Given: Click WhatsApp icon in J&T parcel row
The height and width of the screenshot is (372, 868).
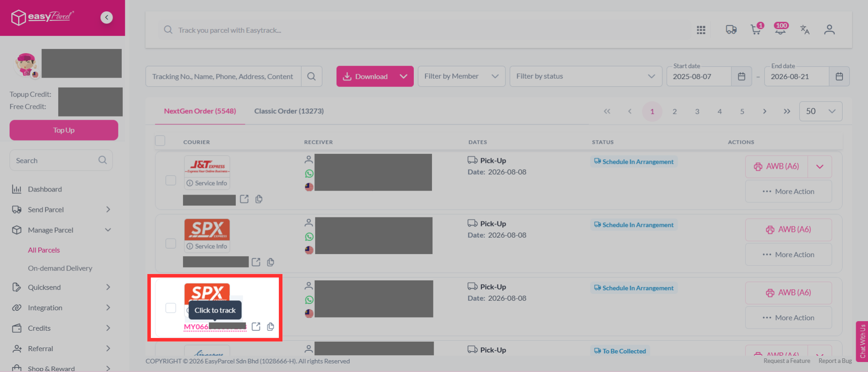Looking at the screenshot, I should pos(309,174).
